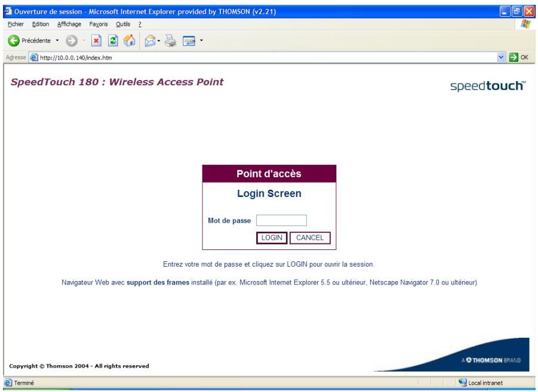Viewport: 538px width, 392px height.
Task: Click the LOGIN button
Action: coord(272,237)
